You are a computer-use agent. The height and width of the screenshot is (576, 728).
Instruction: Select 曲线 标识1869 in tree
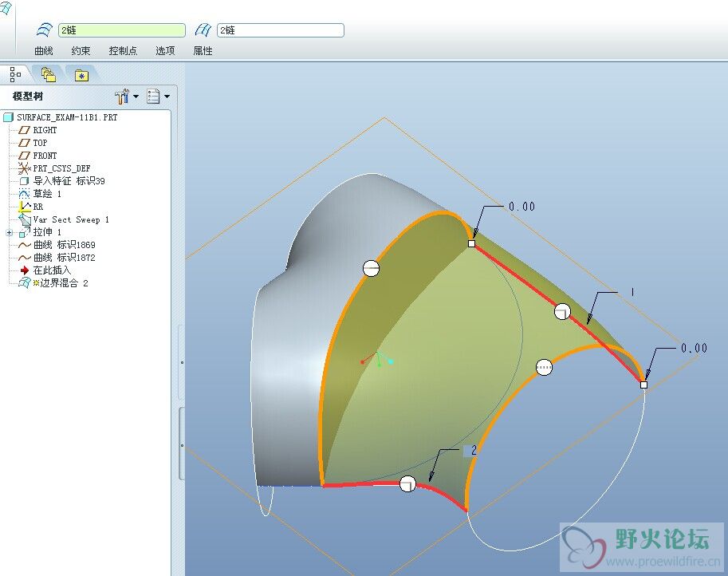tap(64, 245)
